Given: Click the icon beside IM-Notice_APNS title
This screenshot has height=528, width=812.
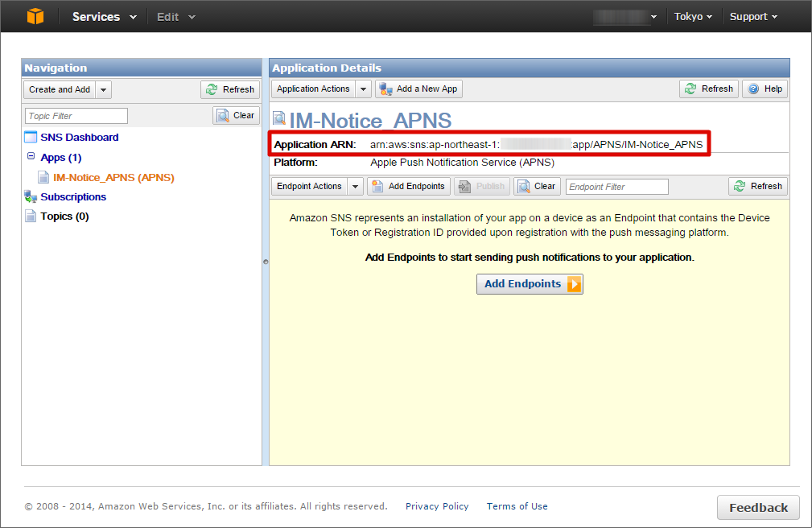Looking at the screenshot, I should pos(279,118).
